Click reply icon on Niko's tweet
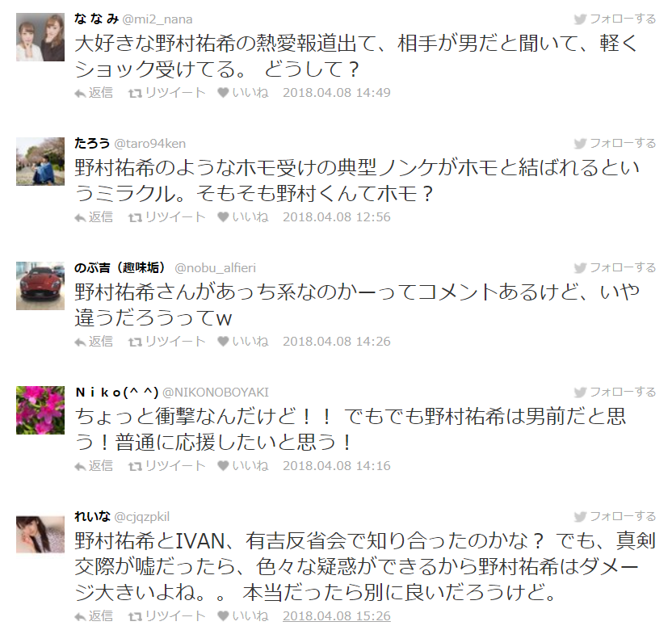The width and height of the screenshot is (672, 630). pyautogui.click(x=94, y=465)
